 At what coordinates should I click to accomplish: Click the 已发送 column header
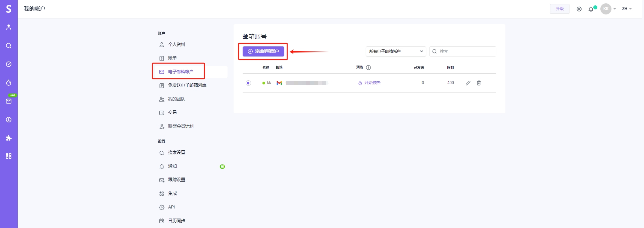[419, 68]
